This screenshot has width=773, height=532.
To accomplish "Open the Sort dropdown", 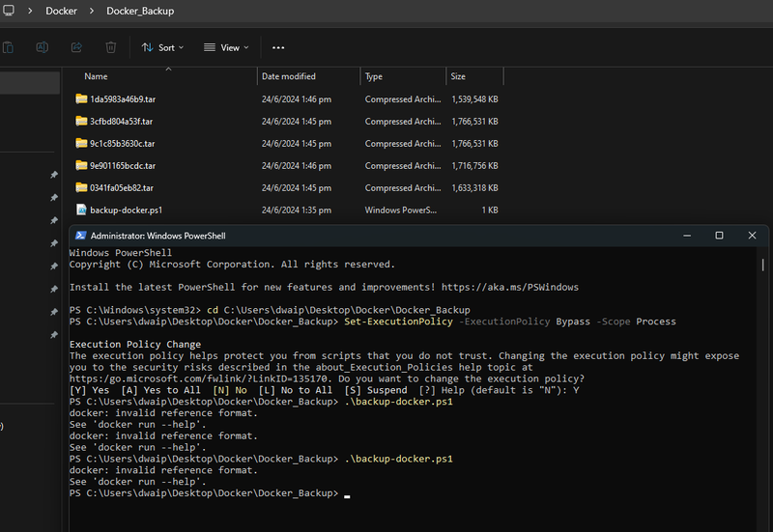I will tap(162, 47).
